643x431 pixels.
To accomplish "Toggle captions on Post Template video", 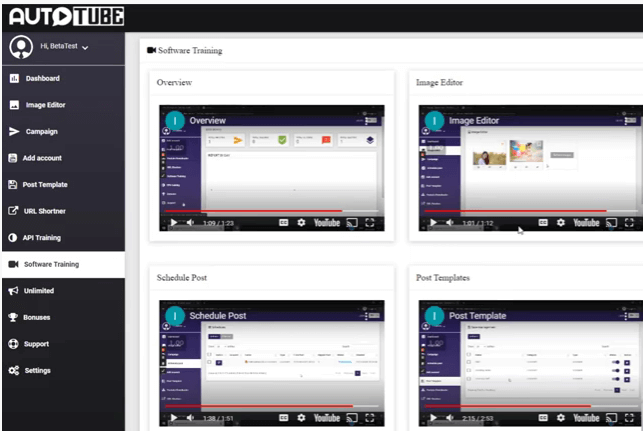I will [x=543, y=418].
